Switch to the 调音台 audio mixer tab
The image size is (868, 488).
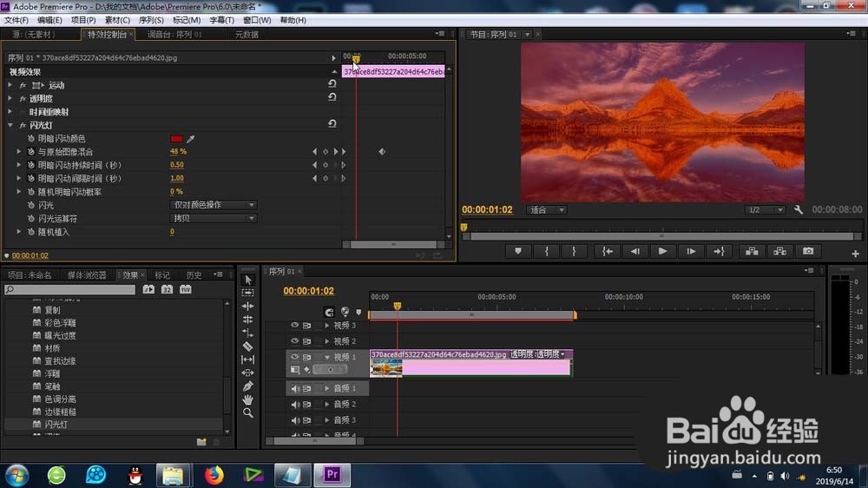(x=174, y=35)
